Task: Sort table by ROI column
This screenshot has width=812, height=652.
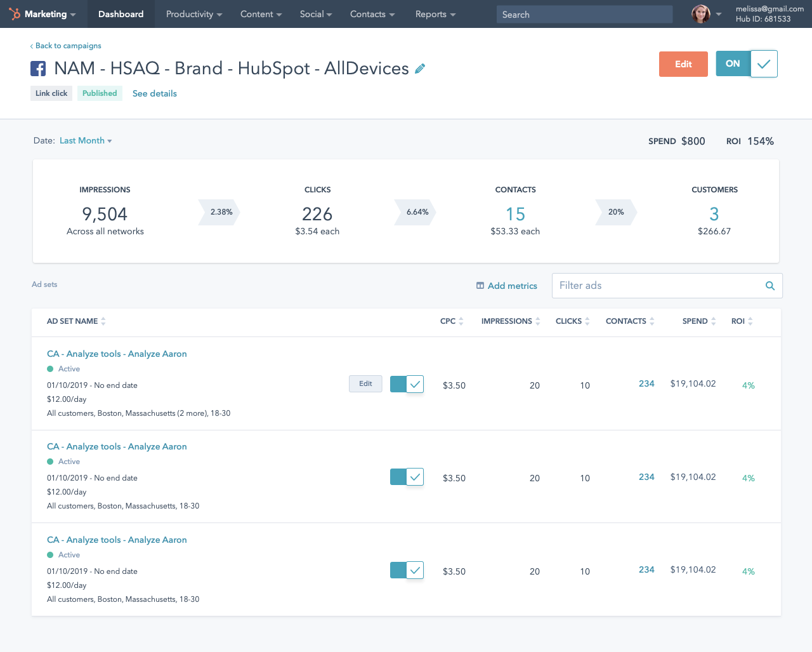Action: click(750, 321)
